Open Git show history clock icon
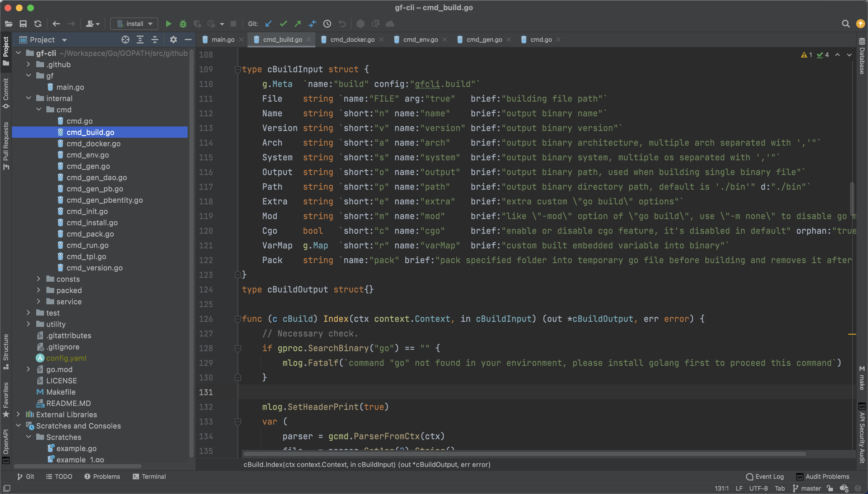 327,24
